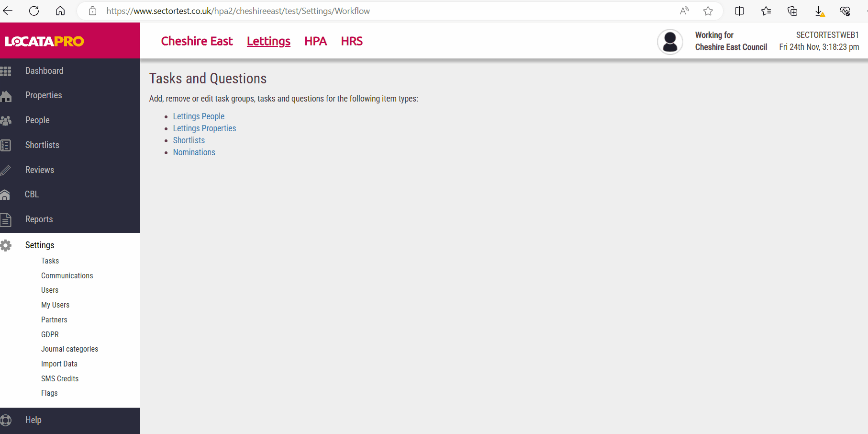Open People in the sidebar
This screenshot has height=434, width=868.
coord(37,120)
